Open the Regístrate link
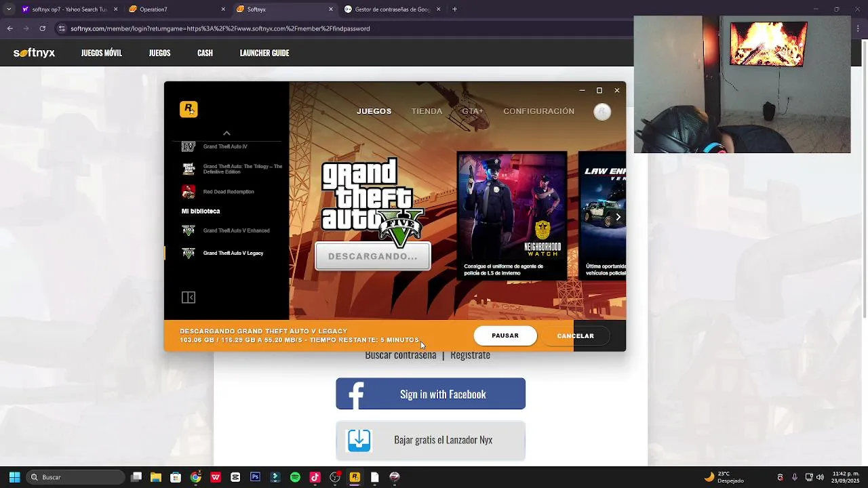Viewport: 868px width, 488px height. [470, 355]
